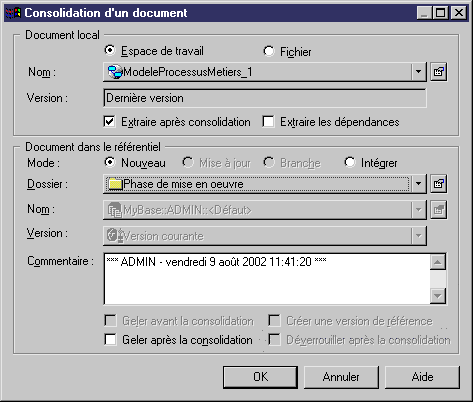Choose the Intégrer mode radio button
Screen dimensions: 473x402
coord(349,163)
